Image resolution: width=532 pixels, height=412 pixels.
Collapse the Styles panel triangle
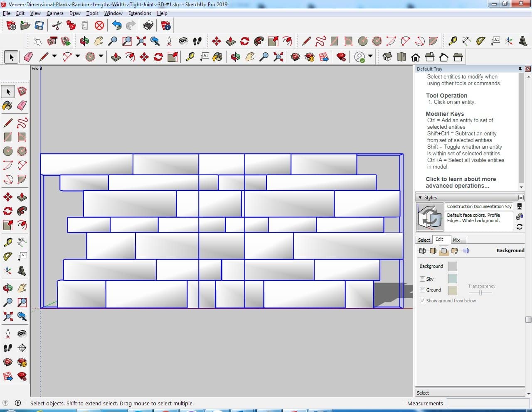tap(420, 198)
